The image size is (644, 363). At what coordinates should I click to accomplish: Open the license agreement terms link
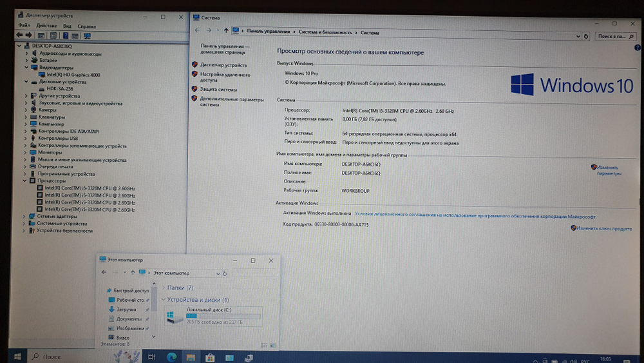tap(475, 216)
